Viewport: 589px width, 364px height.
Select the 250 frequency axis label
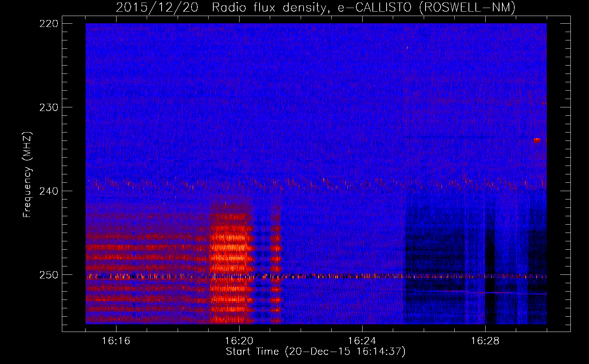coord(48,275)
